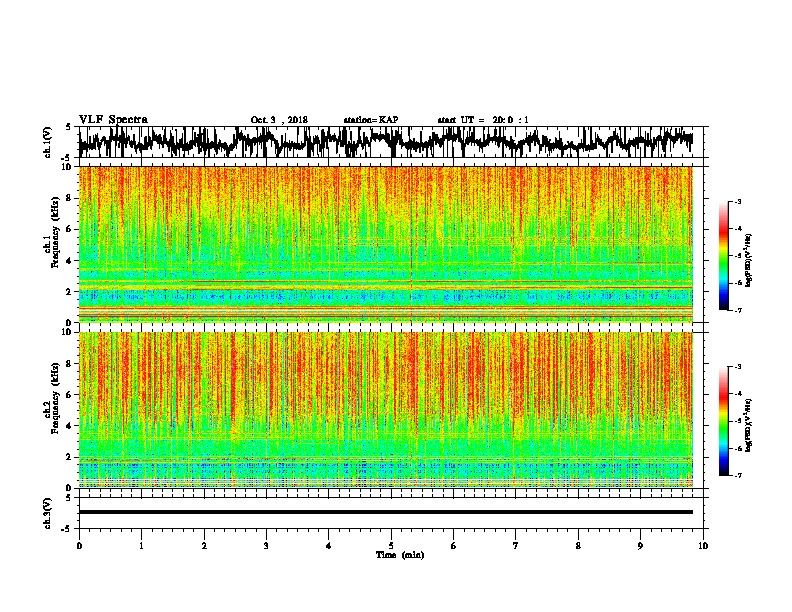This screenshot has height=612, width=792.
Task: Click the time axis tick label "0"
Action: point(79,546)
